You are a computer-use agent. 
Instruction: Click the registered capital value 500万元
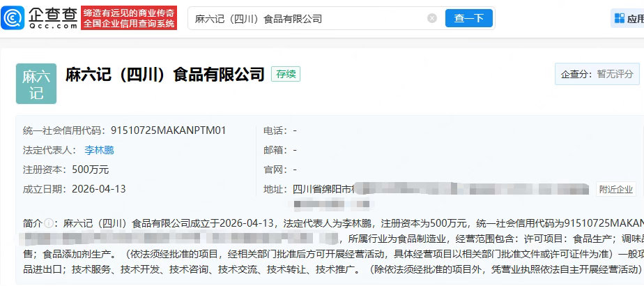coord(91,170)
